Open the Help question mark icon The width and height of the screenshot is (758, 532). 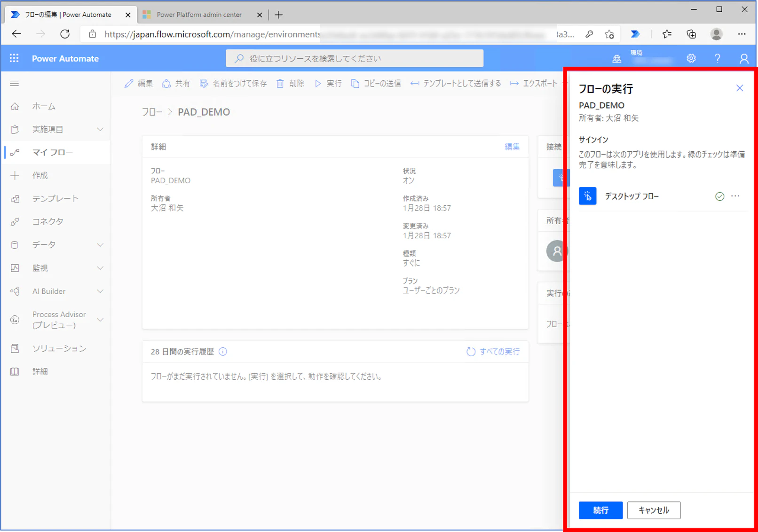click(717, 58)
